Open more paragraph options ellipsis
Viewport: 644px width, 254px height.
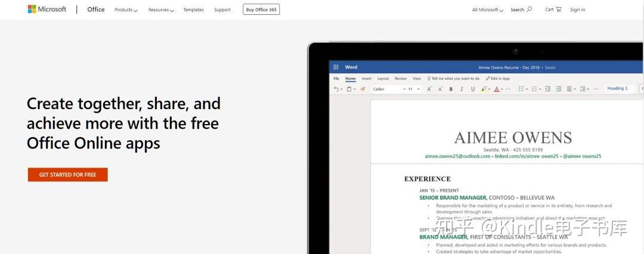596,89
